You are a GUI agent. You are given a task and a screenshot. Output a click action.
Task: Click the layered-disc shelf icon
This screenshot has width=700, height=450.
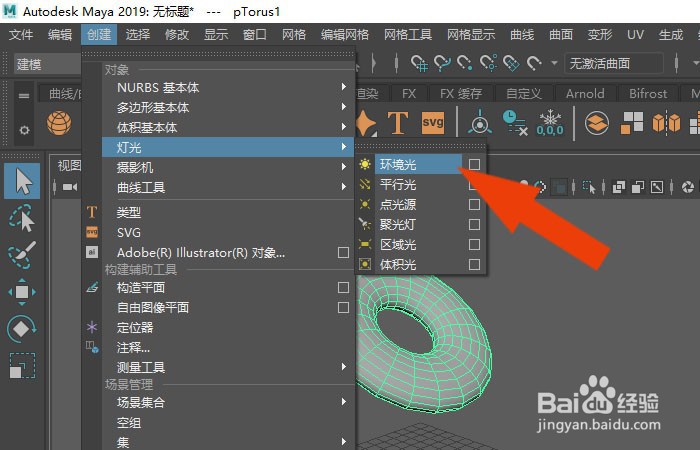click(x=597, y=123)
